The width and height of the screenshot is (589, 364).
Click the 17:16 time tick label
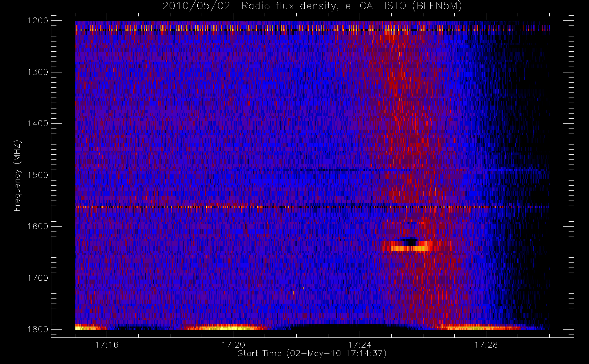point(107,345)
